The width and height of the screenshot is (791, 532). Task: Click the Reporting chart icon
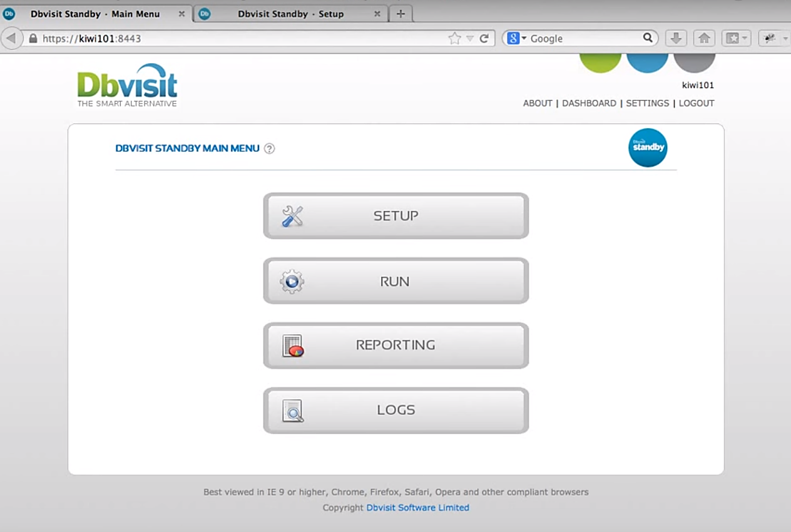pyautogui.click(x=293, y=345)
